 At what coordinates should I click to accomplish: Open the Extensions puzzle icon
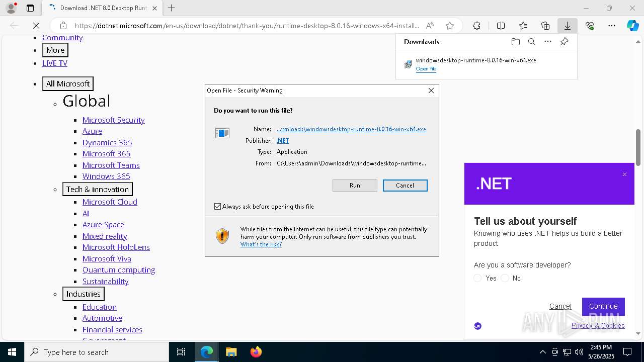476,26
